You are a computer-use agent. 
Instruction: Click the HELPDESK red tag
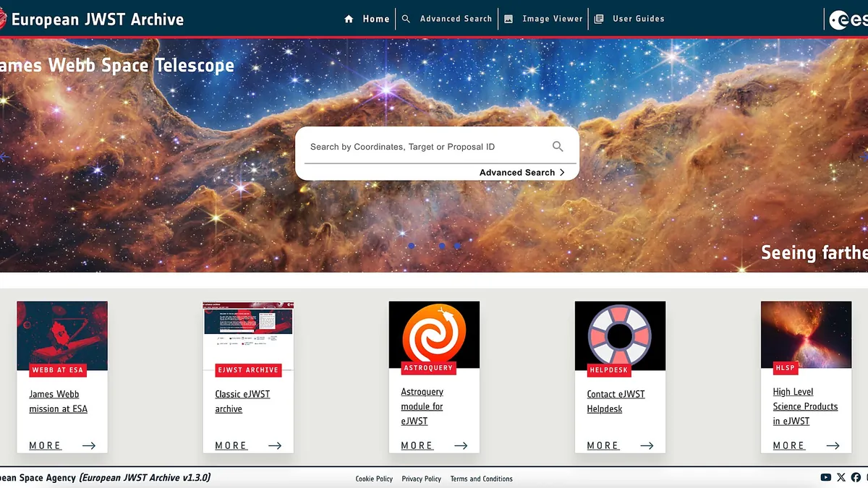coord(608,370)
